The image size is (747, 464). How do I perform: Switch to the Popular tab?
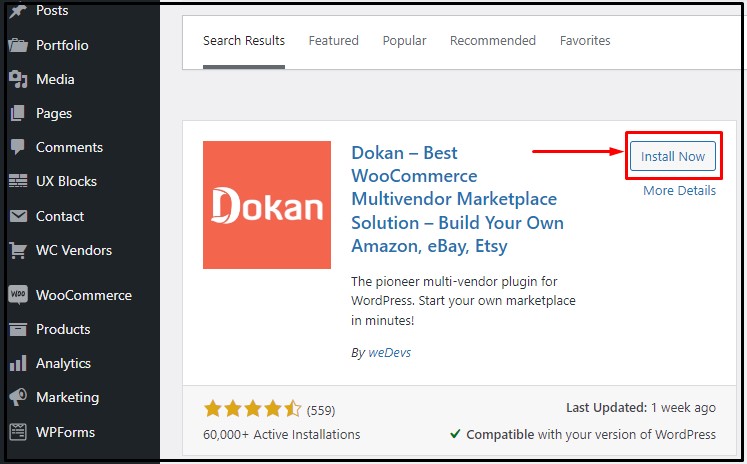[x=404, y=41]
